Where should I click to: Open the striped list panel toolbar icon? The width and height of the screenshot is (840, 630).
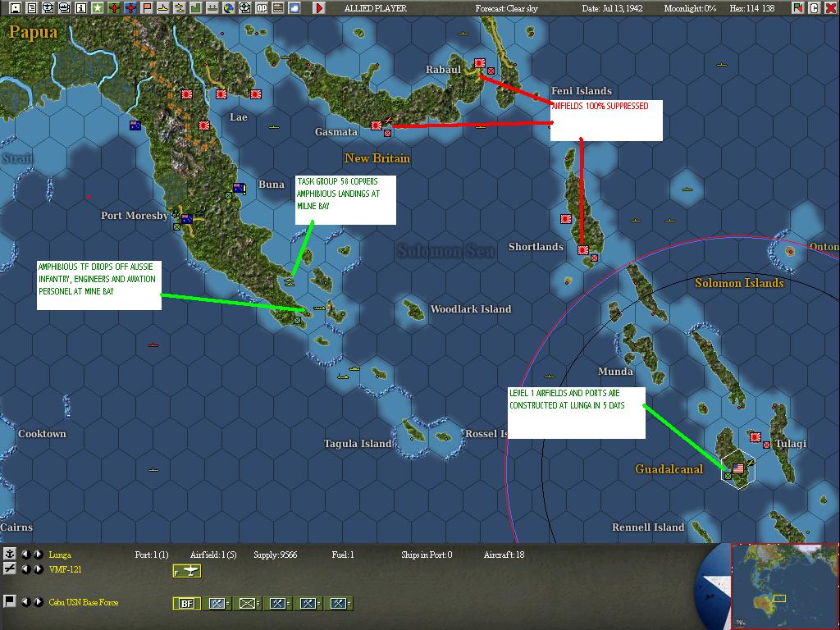click(278, 7)
